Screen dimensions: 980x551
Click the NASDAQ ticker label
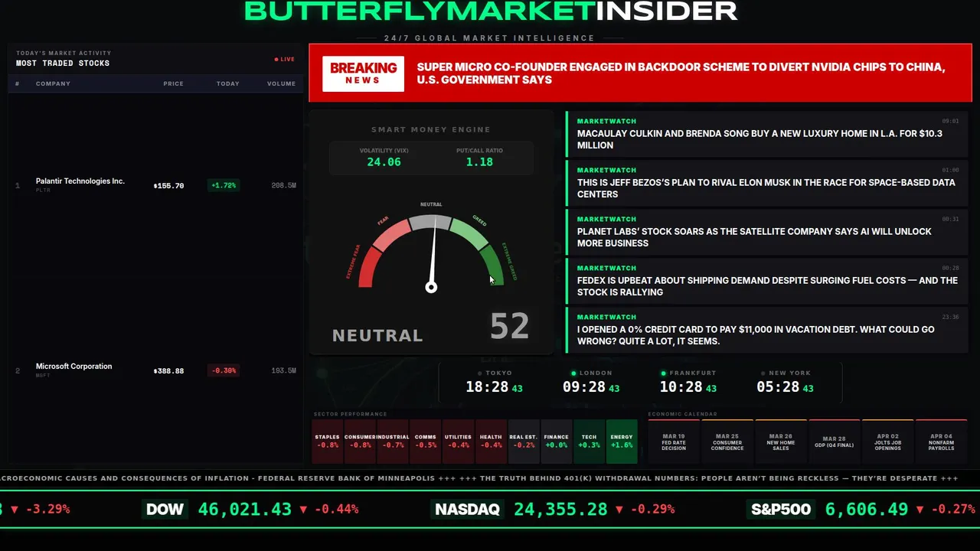(x=467, y=510)
